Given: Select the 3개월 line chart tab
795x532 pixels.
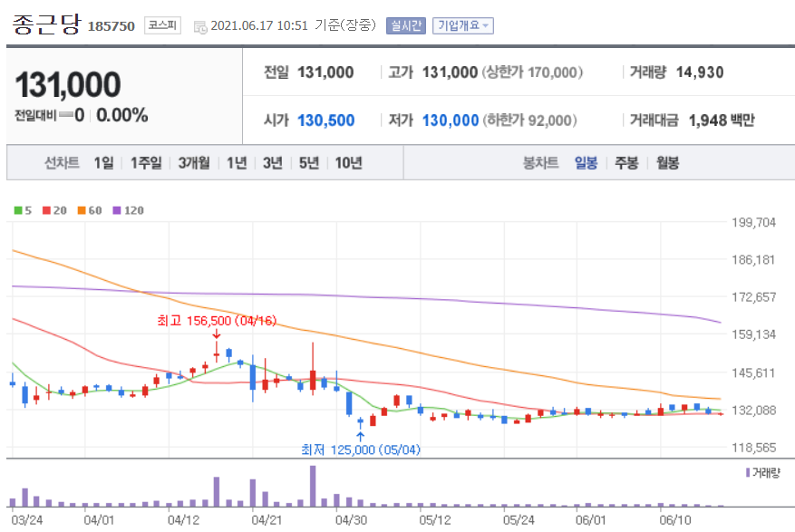Looking at the screenshot, I should [x=194, y=162].
